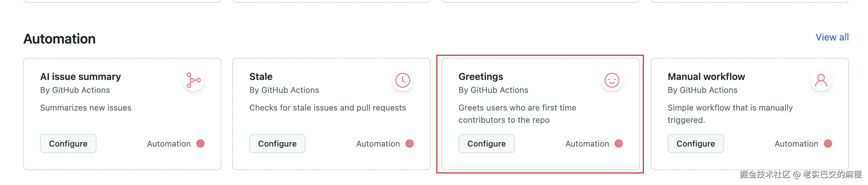Click the red dot in AI issue summary card

(x=200, y=144)
